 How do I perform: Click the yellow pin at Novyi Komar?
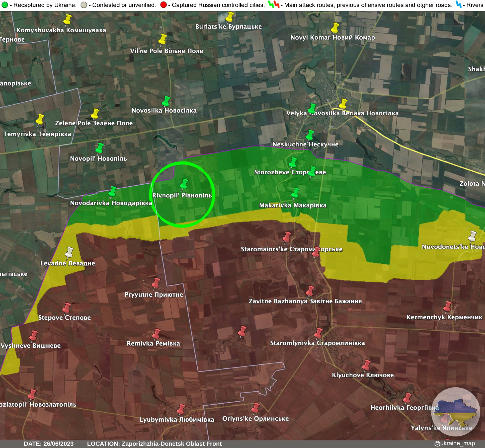point(335,27)
